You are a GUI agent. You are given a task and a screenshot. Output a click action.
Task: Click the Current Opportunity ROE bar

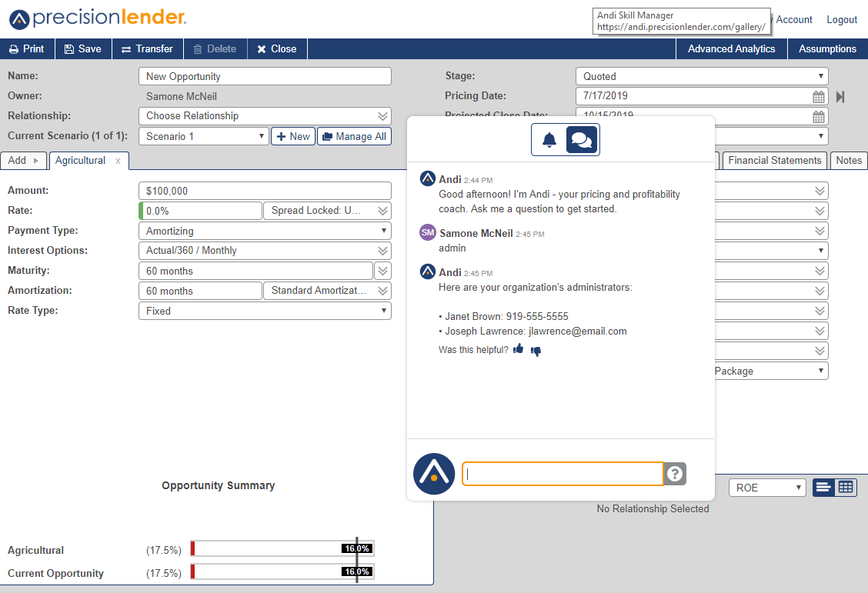point(282,571)
